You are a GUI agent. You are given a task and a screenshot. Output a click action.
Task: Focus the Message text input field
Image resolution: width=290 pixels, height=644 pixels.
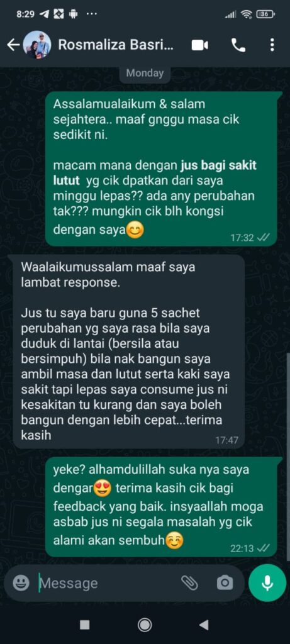(107, 583)
